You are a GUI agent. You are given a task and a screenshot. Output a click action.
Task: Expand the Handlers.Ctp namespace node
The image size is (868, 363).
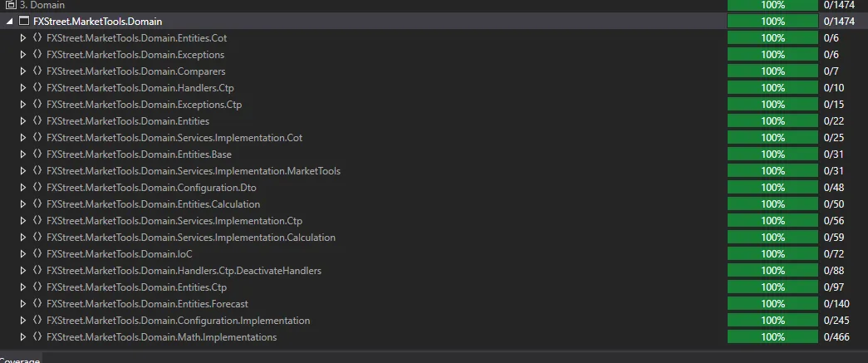22,88
